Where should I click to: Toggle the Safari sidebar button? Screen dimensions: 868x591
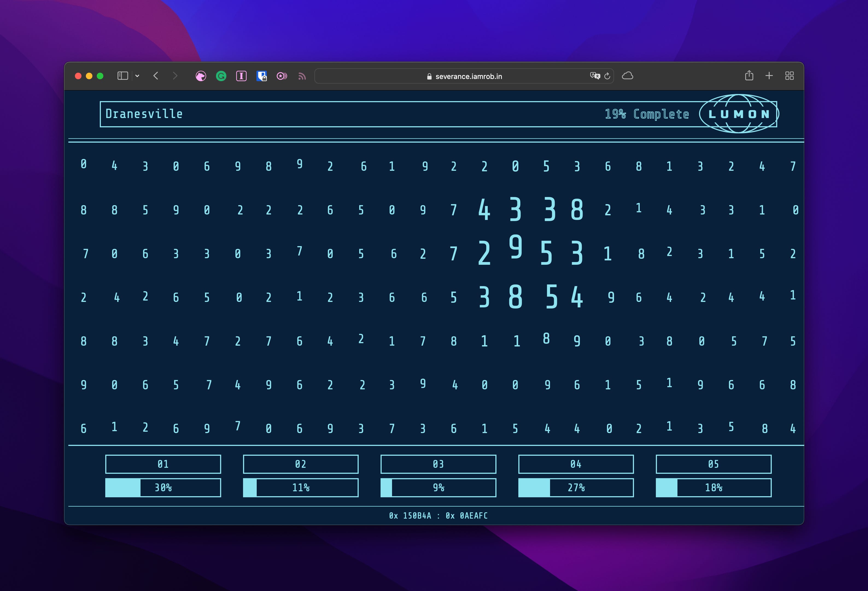pos(122,76)
